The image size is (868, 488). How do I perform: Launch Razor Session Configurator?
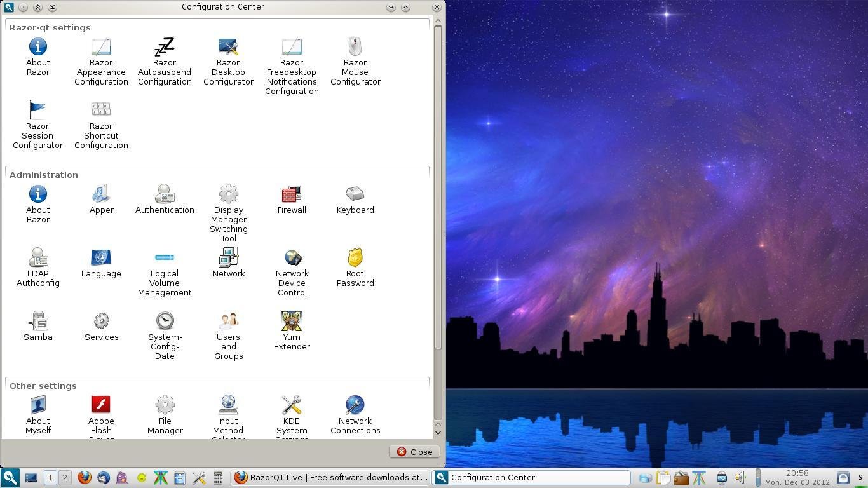pos(37,125)
